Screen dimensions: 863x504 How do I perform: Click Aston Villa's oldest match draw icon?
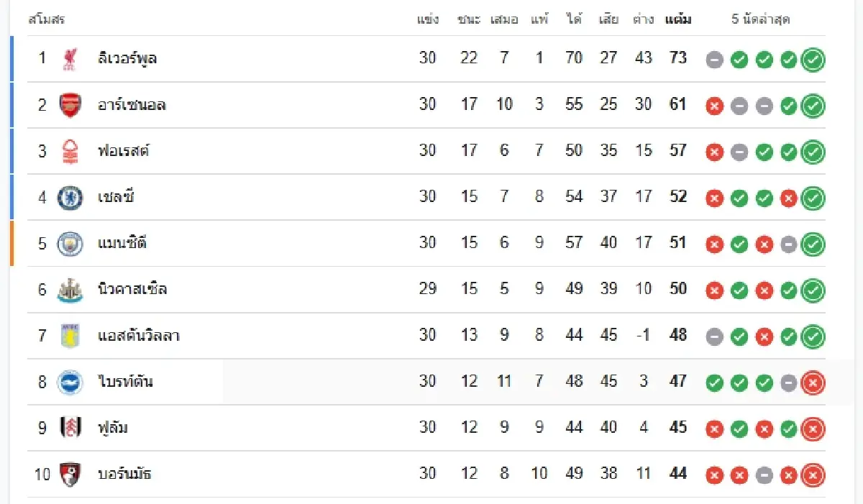[x=714, y=337]
